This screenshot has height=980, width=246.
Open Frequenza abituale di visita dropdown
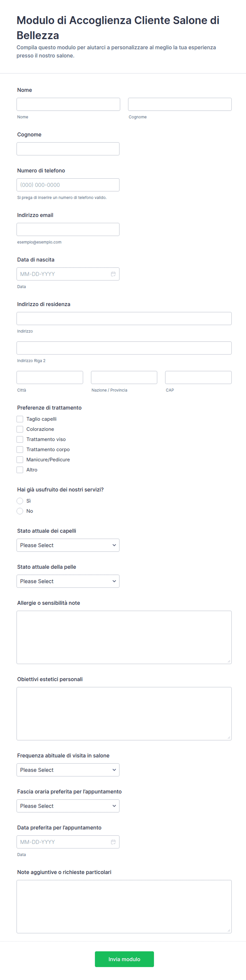pyautogui.click(x=68, y=770)
